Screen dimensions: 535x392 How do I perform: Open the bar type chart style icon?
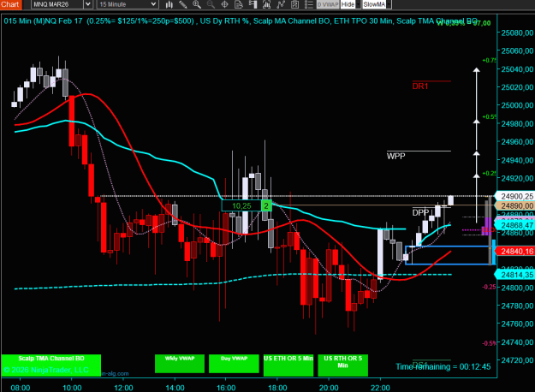[169, 4]
